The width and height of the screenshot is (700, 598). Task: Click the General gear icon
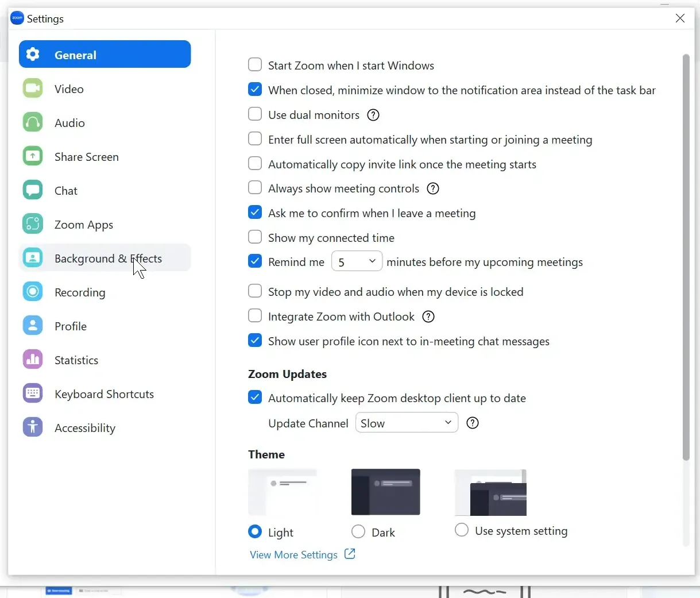tap(33, 55)
